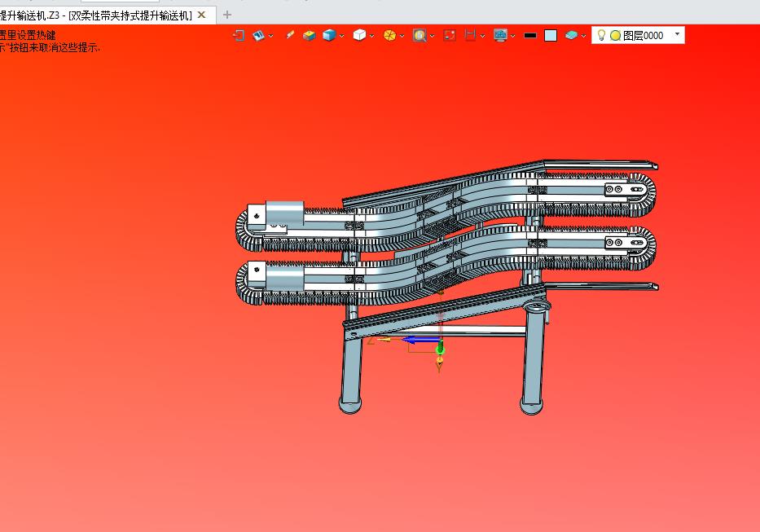Click the pencil-like tool icon
The height and width of the screenshot is (532, 760).
(290, 35)
